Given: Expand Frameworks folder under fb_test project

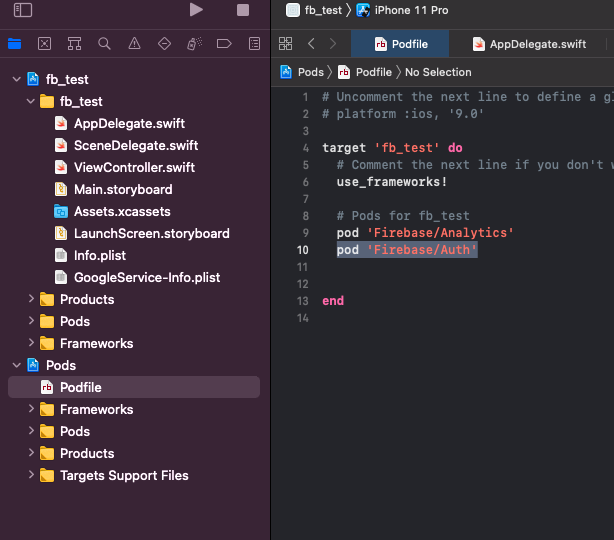Looking at the screenshot, I should coord(31,343).
